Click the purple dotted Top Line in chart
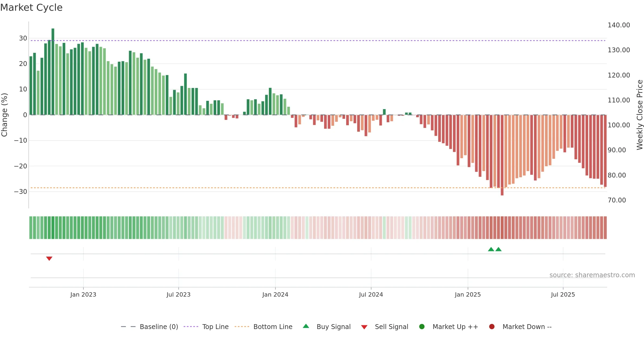Viewport: 644px width, 362px height. tap(318, 40)
